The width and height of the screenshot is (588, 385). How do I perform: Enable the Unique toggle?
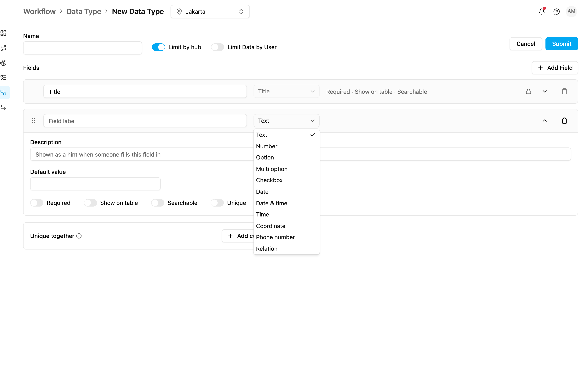[x=217, y=203]
